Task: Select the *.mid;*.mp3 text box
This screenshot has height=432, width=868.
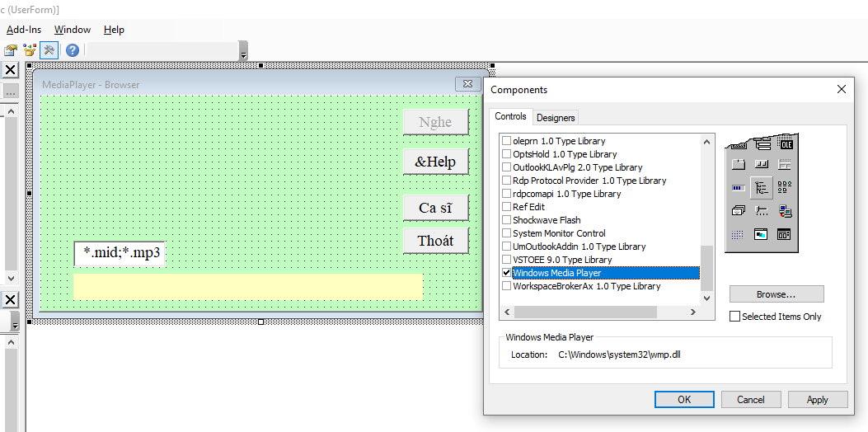Action: 120,254
